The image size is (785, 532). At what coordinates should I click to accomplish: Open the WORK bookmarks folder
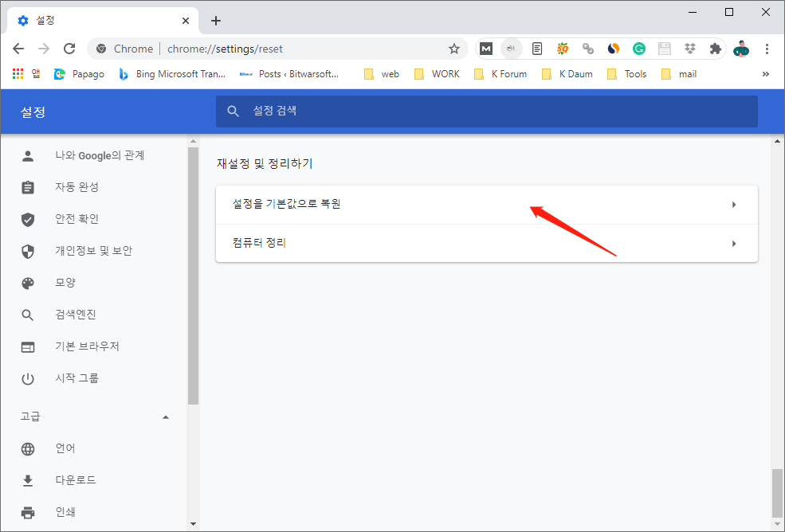point(437,74)
